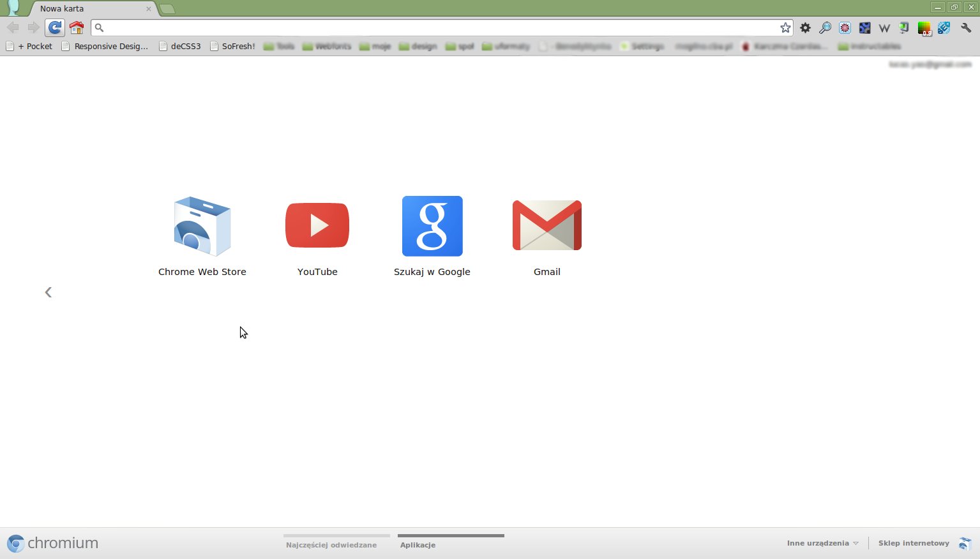Go to previous page with left chevron

tap(48, 292)
